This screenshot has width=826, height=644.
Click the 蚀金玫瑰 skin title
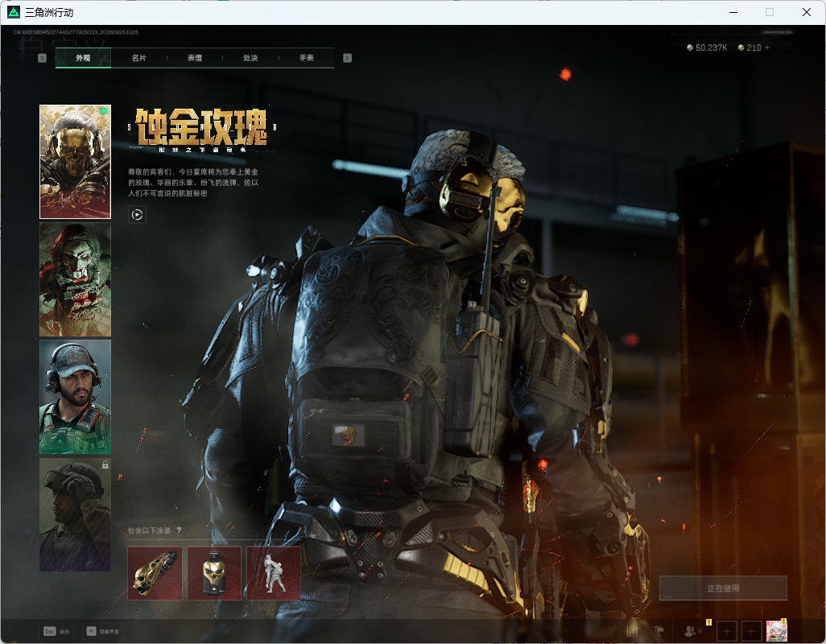[202, 127]
